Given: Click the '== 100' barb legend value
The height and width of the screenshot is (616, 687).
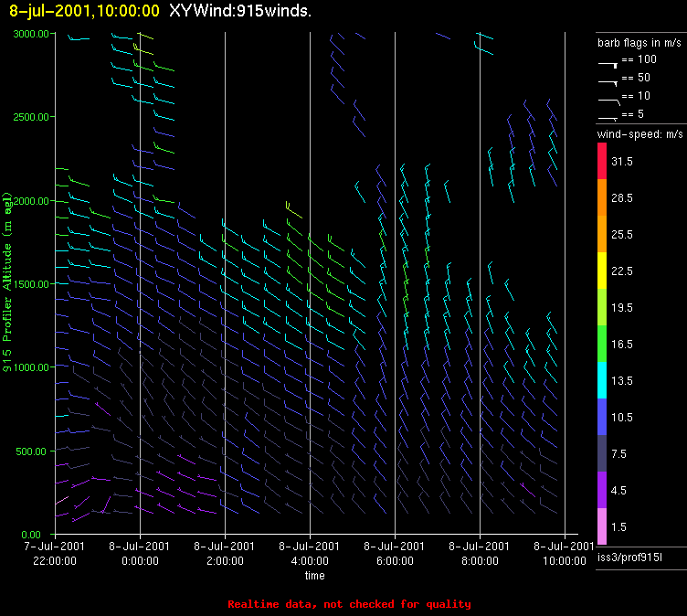Looking at the screenshot, I should tap(639, 59).
